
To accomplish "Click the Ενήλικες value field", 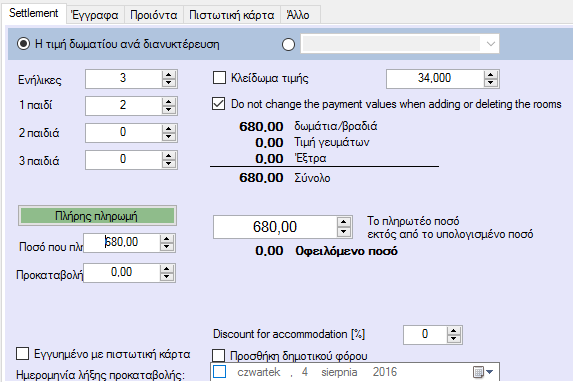I will pos(124,79).
